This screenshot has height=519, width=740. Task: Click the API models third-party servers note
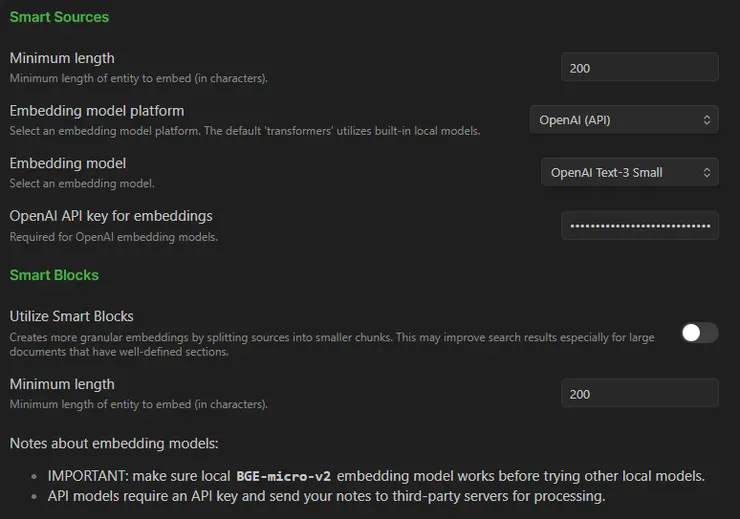[326, 496]
